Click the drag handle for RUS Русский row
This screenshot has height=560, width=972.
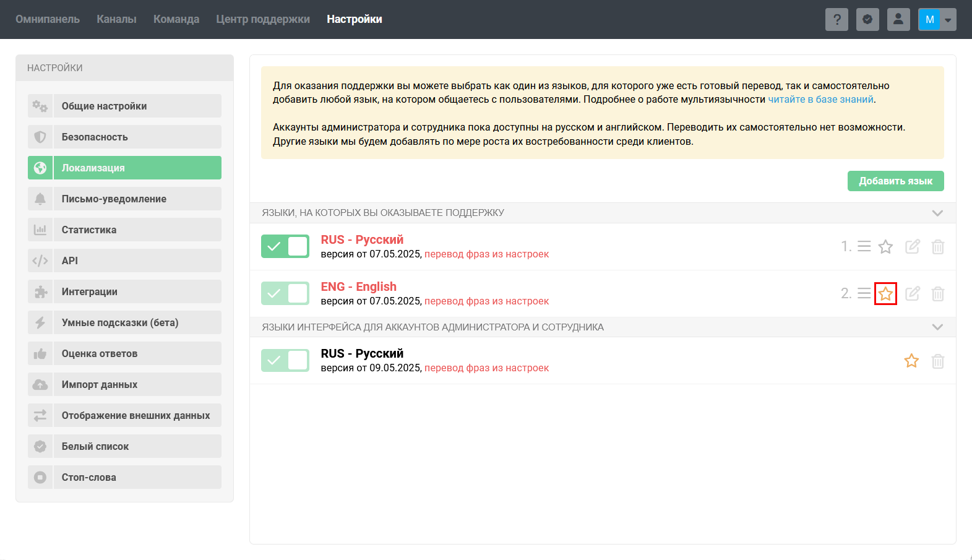click(x=864, y=247)
